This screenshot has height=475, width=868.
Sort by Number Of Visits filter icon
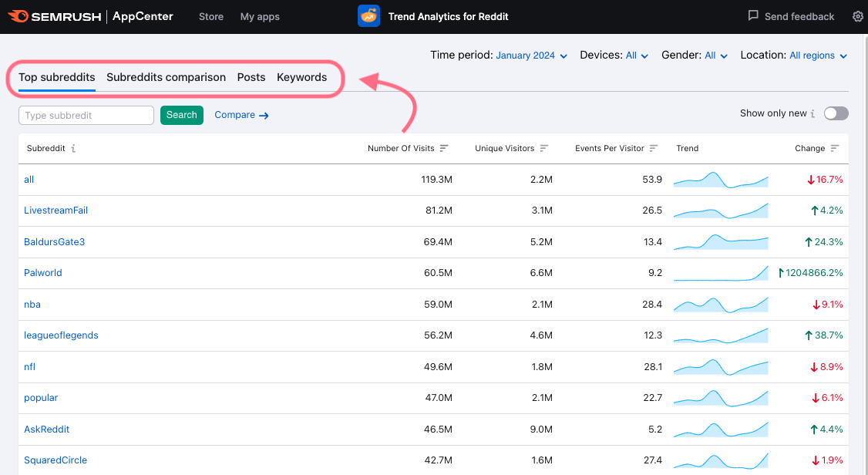pos(444,148)
